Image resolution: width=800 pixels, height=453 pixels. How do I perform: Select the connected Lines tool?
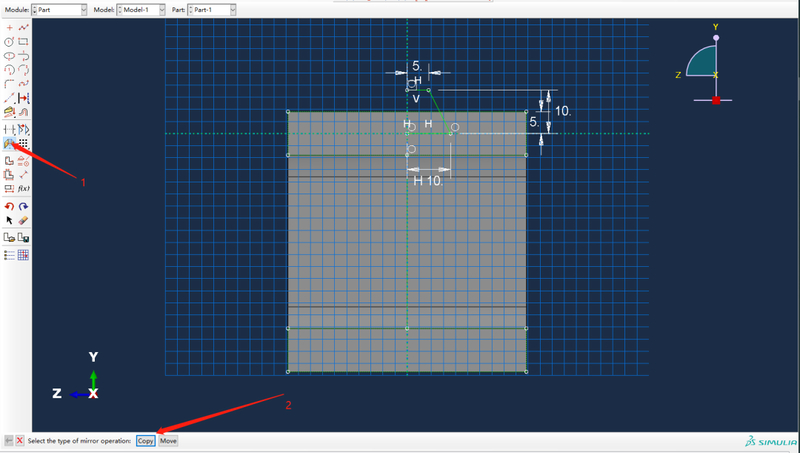tap(23, 28)
